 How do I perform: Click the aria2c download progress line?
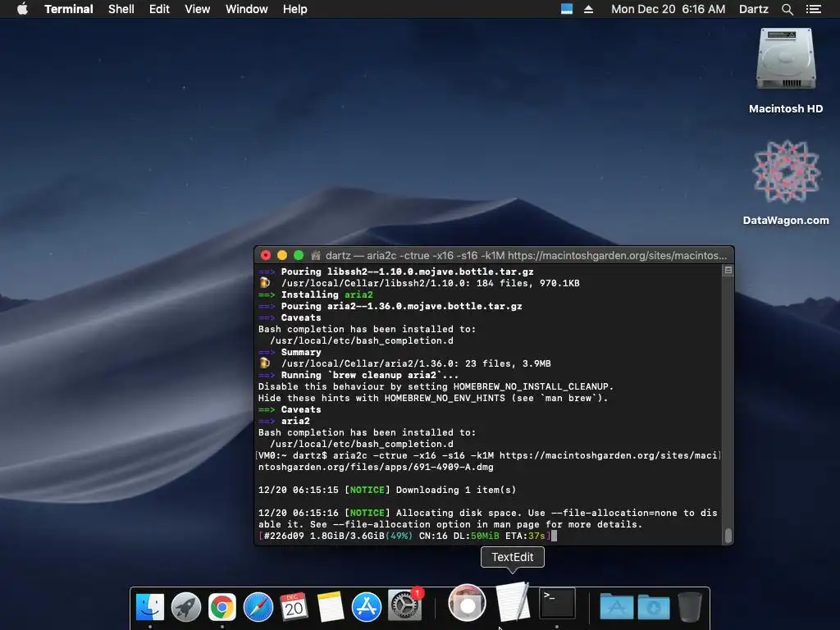[x=404, y=536]
